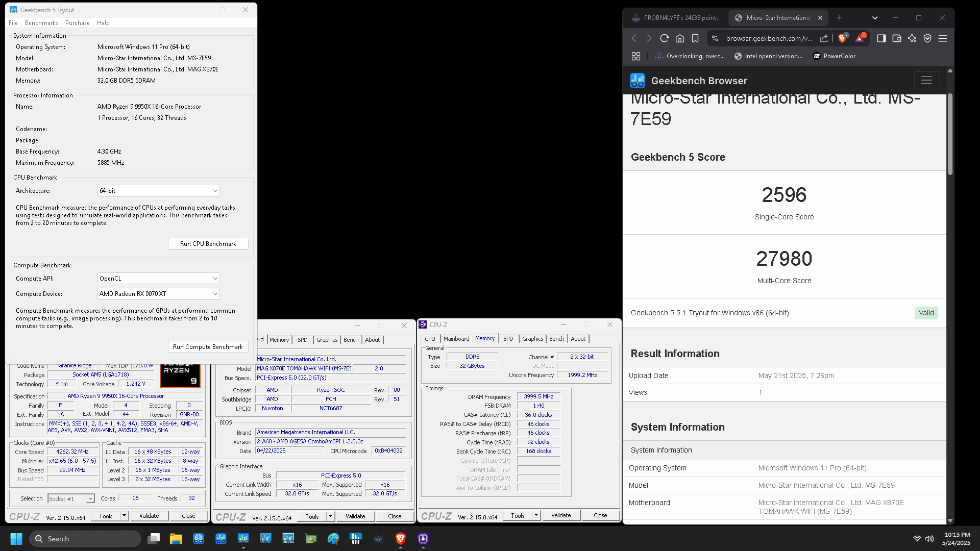
Task: Open Socket #1 selection dropdown in CPU-Z
Action: [71, 499]
